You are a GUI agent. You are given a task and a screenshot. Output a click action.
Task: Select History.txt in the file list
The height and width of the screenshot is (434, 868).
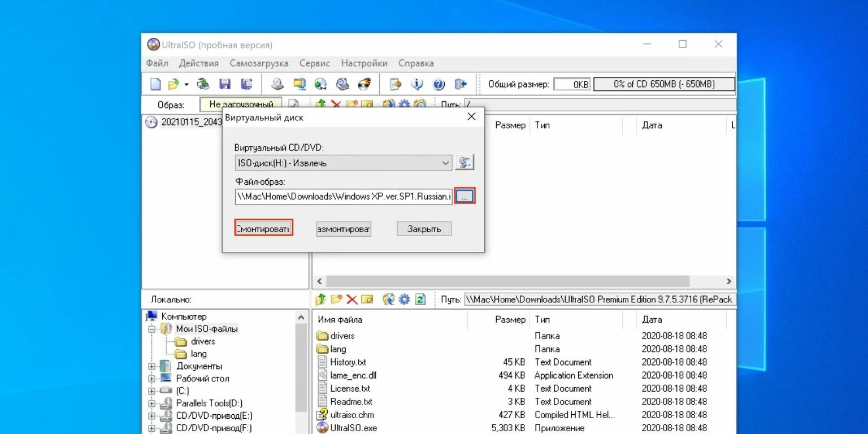348,362
